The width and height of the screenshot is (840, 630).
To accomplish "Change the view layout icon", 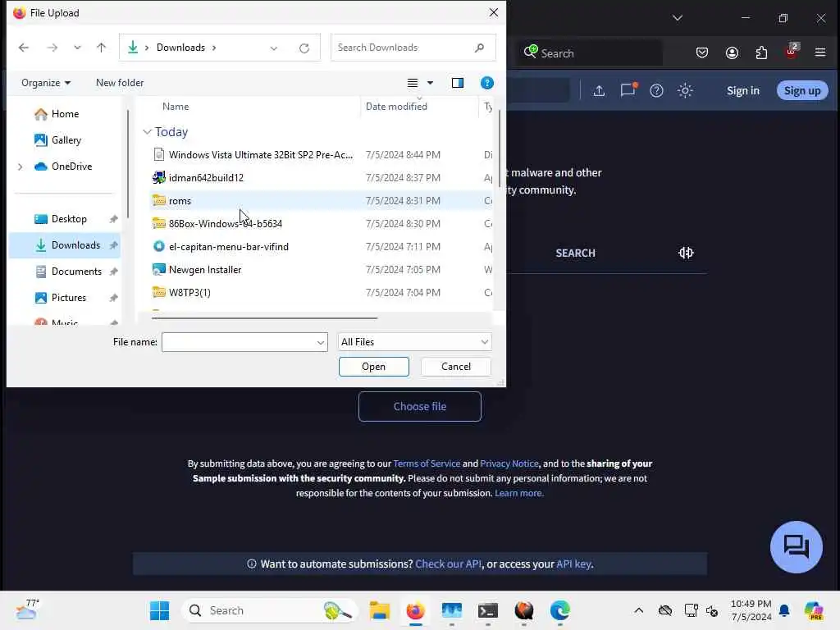I will pos(412,83).
